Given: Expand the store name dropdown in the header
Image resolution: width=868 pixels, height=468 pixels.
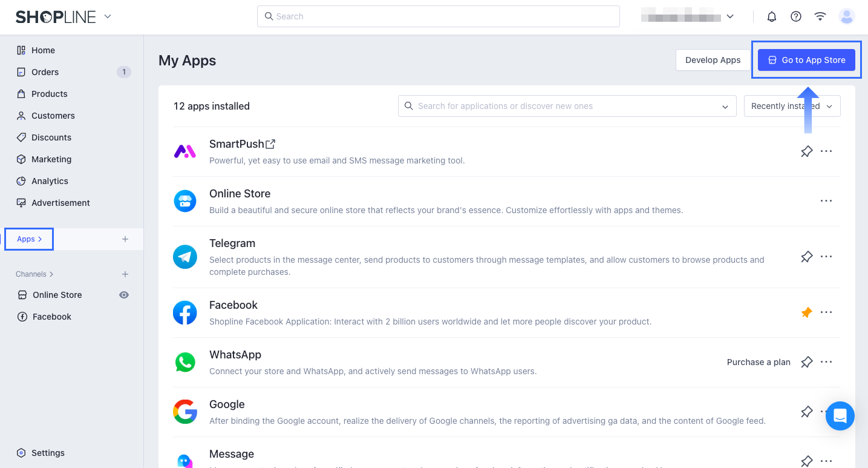Looking at the screenshot, I should pyautogui.click(x=730, y=16).
